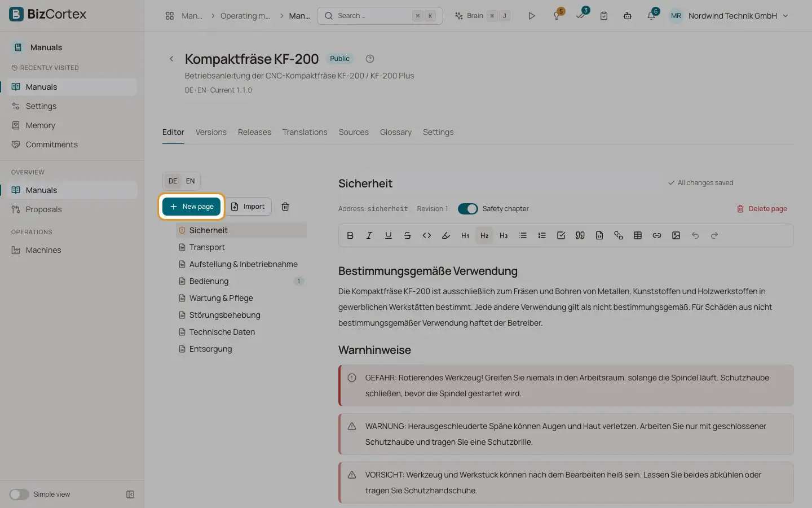Apply bold formatting in editor toolbar
This screenshot has height=508, width=812.
point(350,235)
